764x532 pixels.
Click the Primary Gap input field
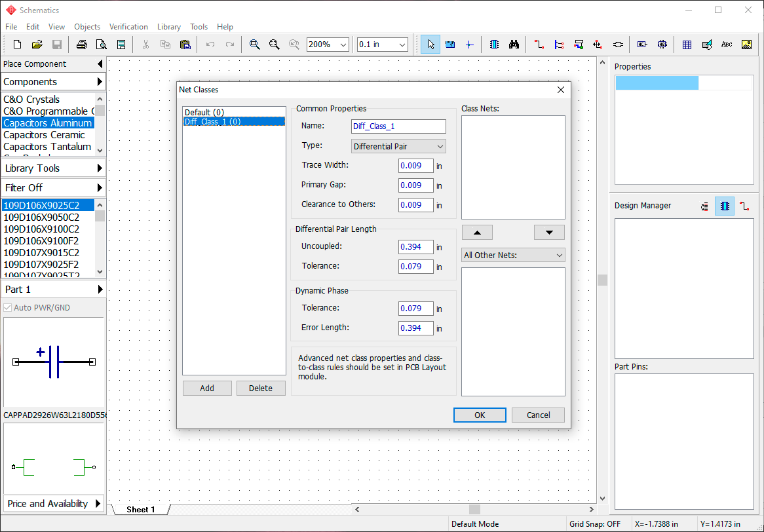tap(415, 185)
